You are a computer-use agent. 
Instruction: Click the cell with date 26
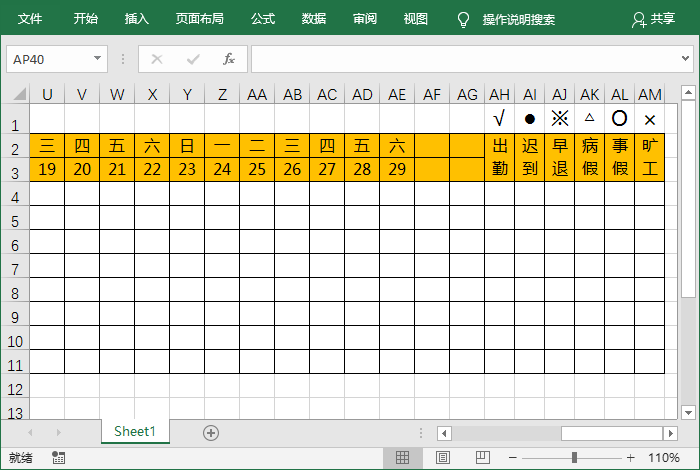click(292, 169)
